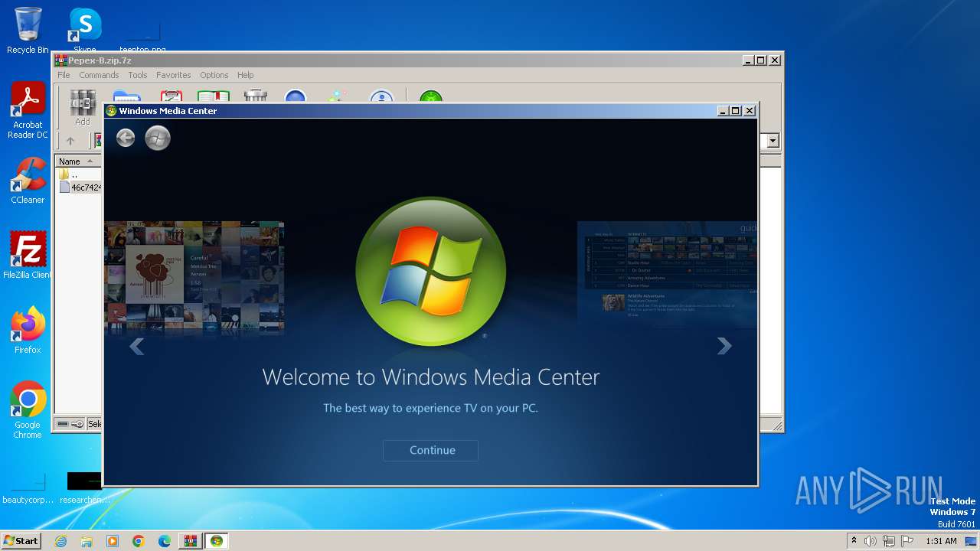Click WinRAR Extract To folder icon
Screen dimensions: 980x551
[x=126, y=96]
